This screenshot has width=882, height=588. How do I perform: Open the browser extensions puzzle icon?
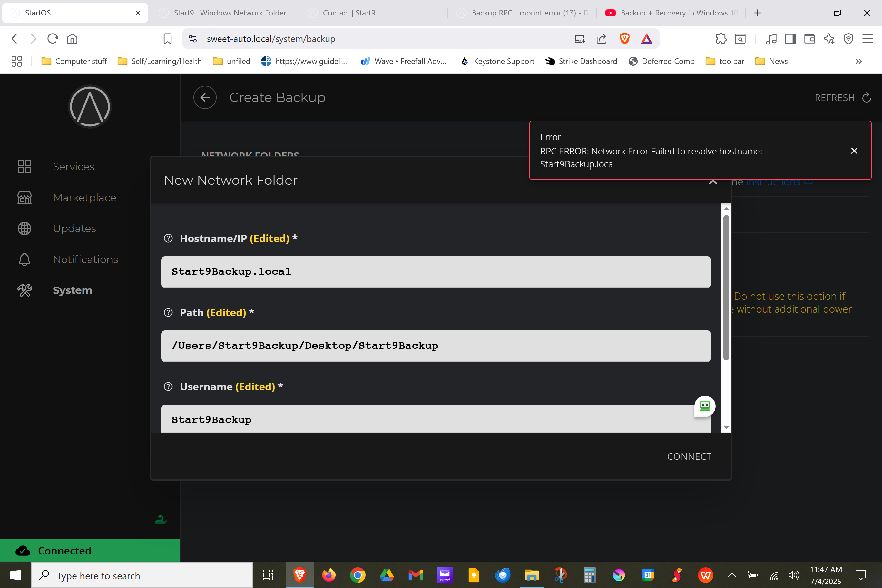(721, 39)
